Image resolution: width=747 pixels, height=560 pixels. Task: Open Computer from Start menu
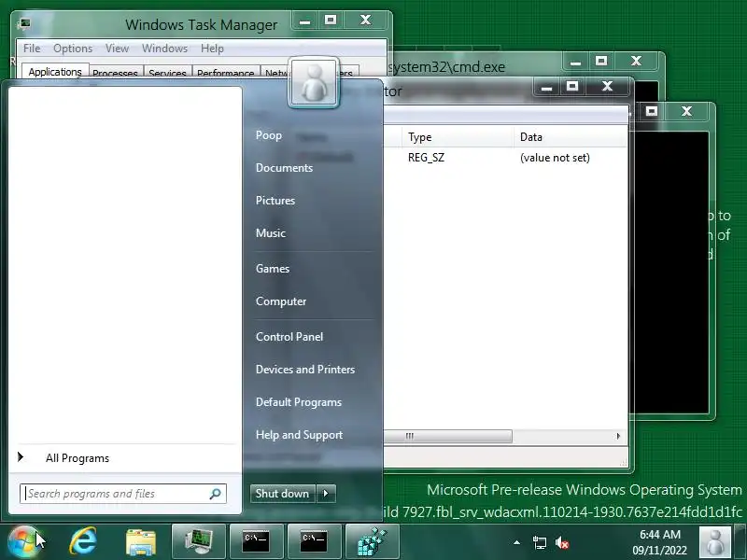click(281, 301)
